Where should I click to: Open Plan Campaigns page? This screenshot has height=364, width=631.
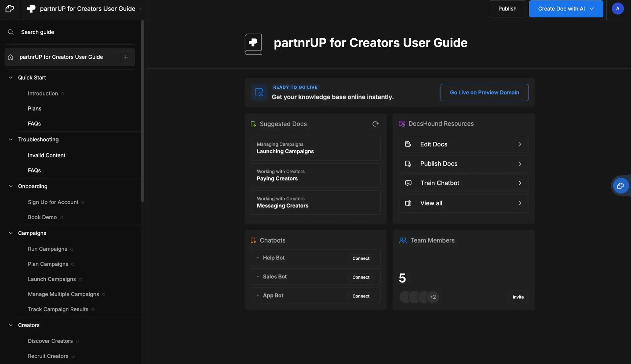48,264
